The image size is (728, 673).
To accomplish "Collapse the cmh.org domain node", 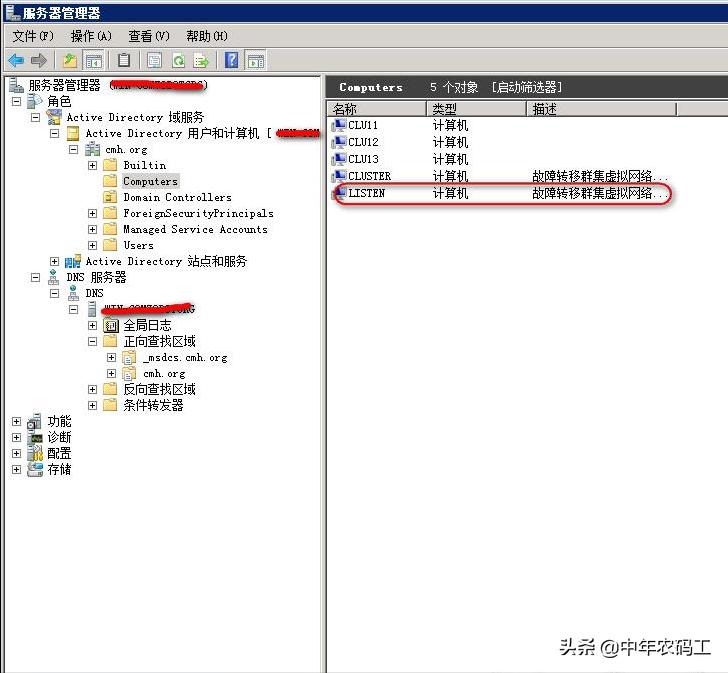I will pyautogui.click(x=73, y=149).
